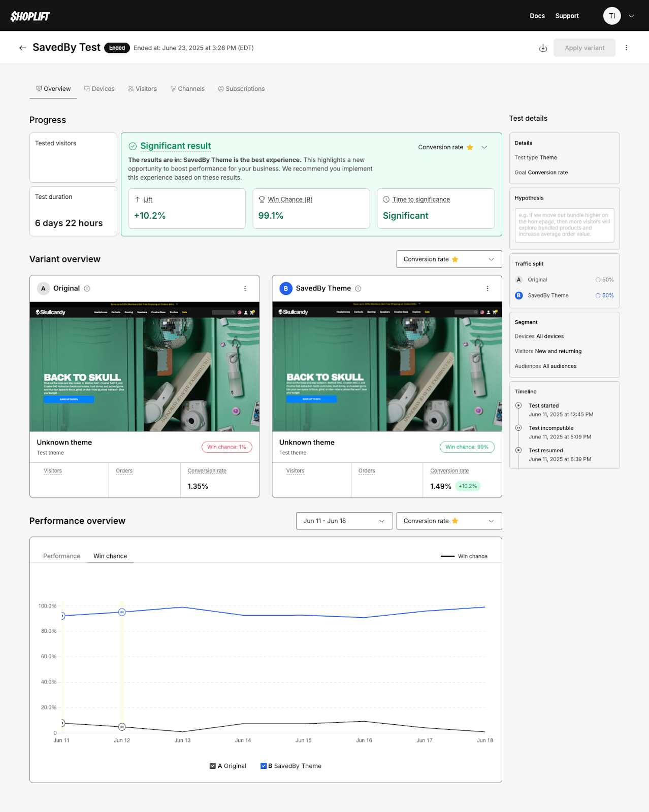Open the SavedBy Theme preview thumbnail
649x812 pixels.
tap(387, 366)
